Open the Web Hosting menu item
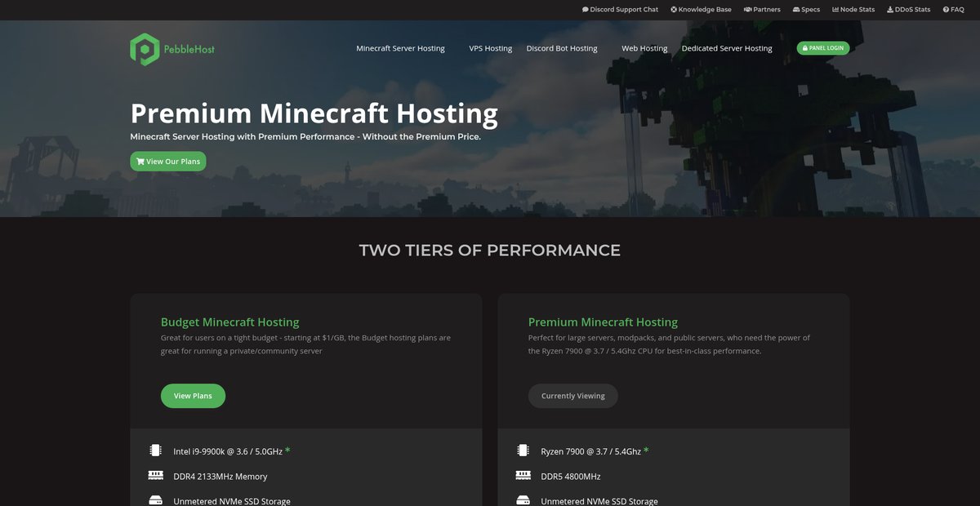980x506 pixels. [x=644, y=48]
